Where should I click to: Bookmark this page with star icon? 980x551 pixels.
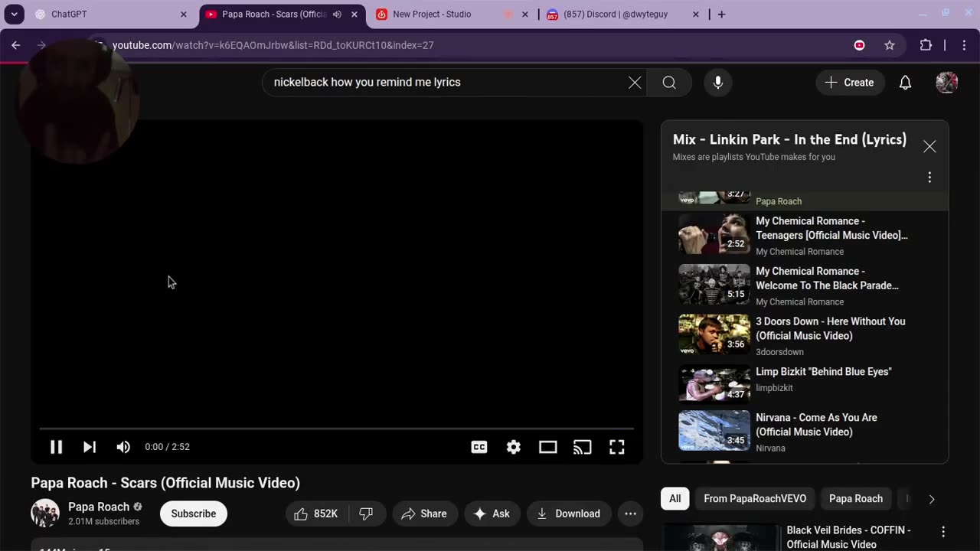[890, 45]
